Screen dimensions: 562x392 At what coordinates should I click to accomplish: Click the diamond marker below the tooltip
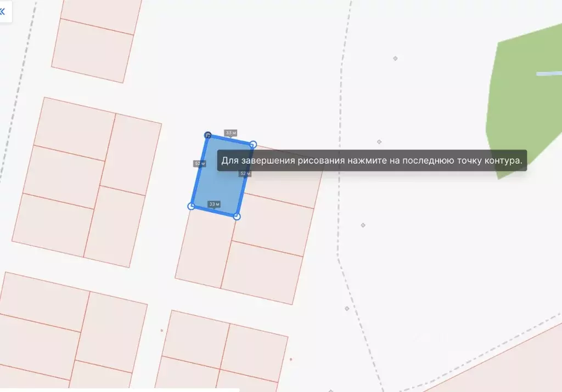[x=363, y=225]
